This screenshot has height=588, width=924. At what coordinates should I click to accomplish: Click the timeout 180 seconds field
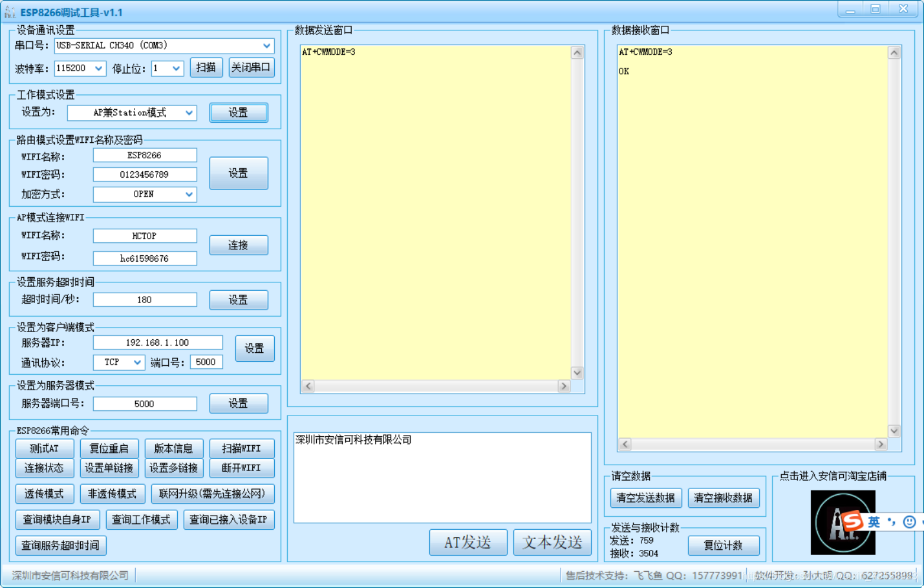tap(145, 300)
